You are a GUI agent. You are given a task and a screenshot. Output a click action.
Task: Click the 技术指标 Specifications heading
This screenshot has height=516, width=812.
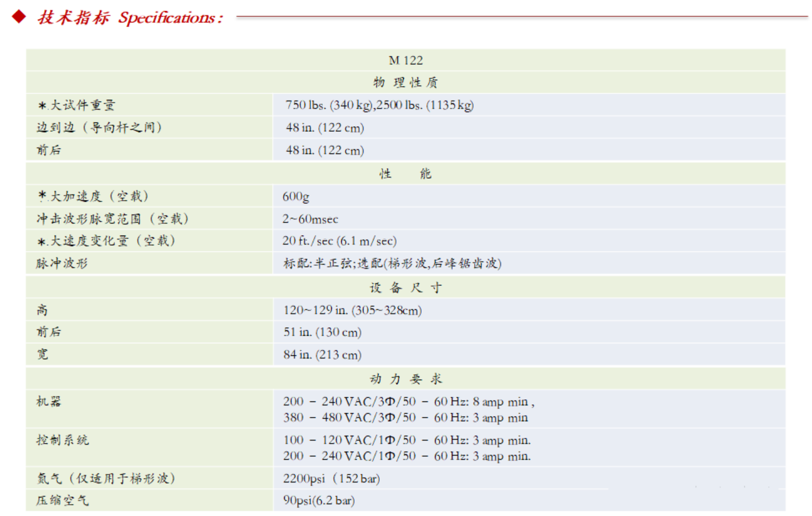point(130,17)
